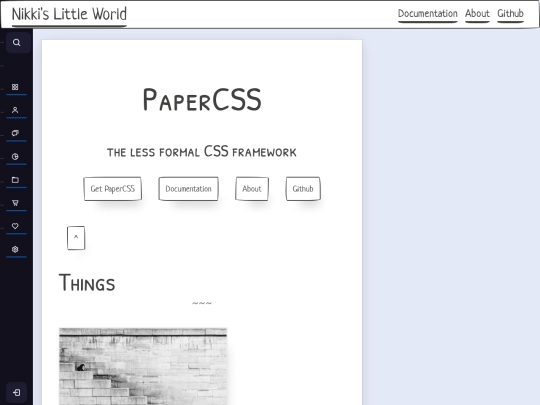Open the folder icon in sidebar
The width and height of the screenshot is (540, 405).
[x=15, y=180]
